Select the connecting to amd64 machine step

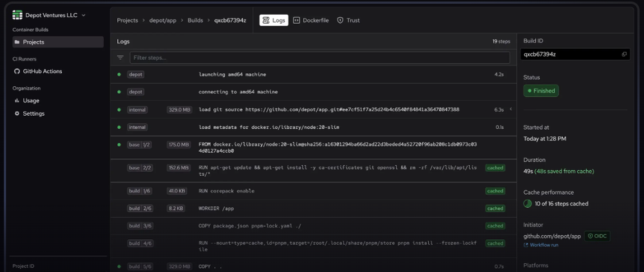click(x=314, y=92)
